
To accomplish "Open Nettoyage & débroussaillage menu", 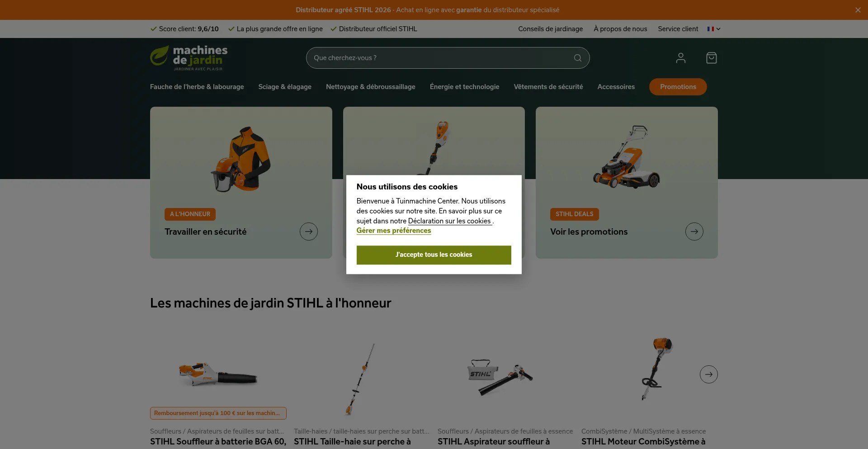I will [370, 87].
